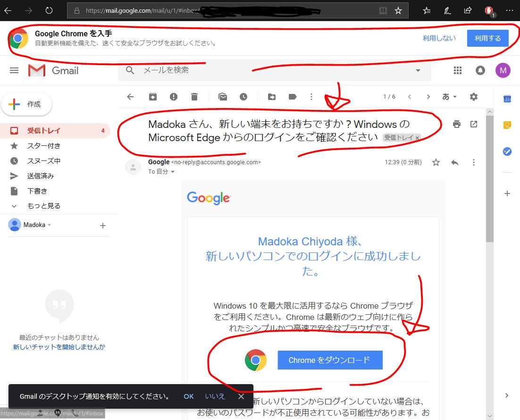Open Google Calendar in the side panel
The image size is (520, 420).
[x=507, y=99]
